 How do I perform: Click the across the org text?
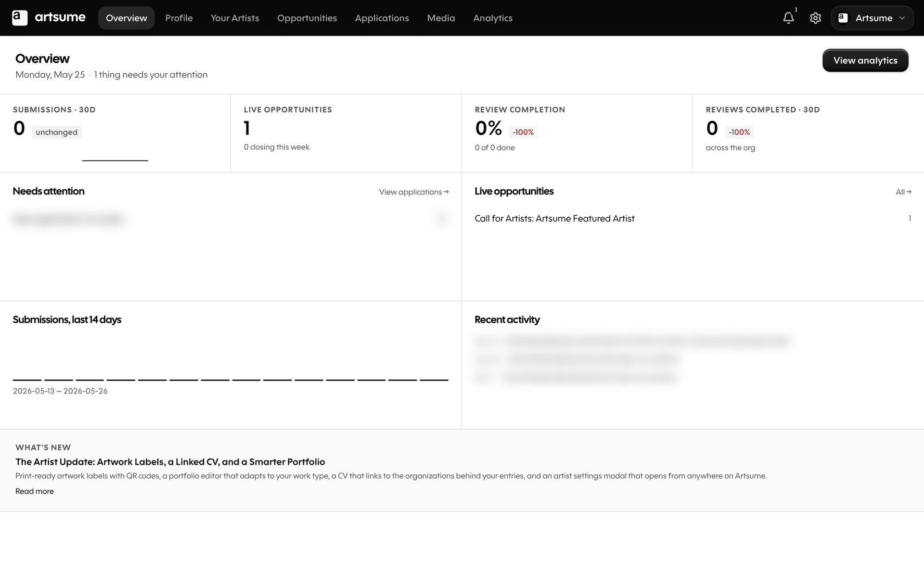[x=731, y=148]
